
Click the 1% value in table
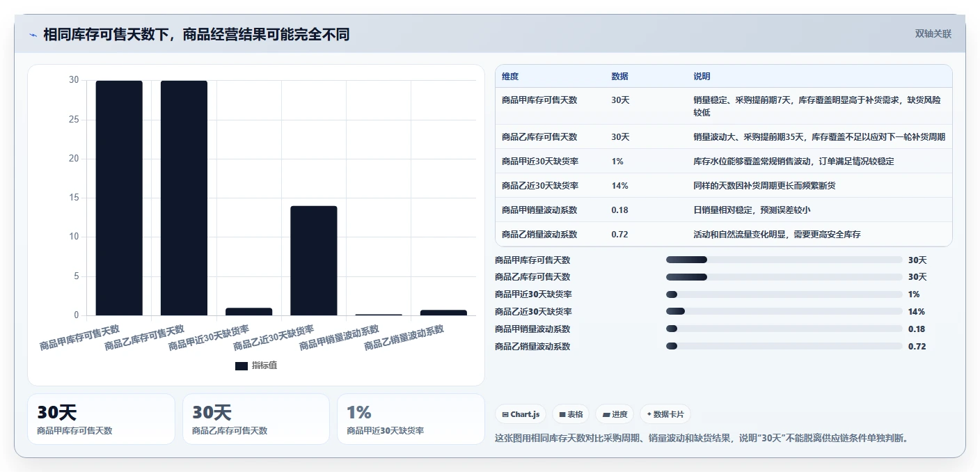point(617,162)
